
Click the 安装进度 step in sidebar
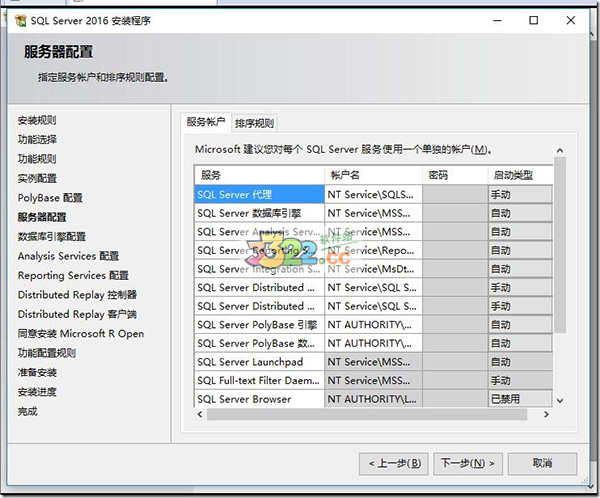pyautogui.click(x=37, y=392)
